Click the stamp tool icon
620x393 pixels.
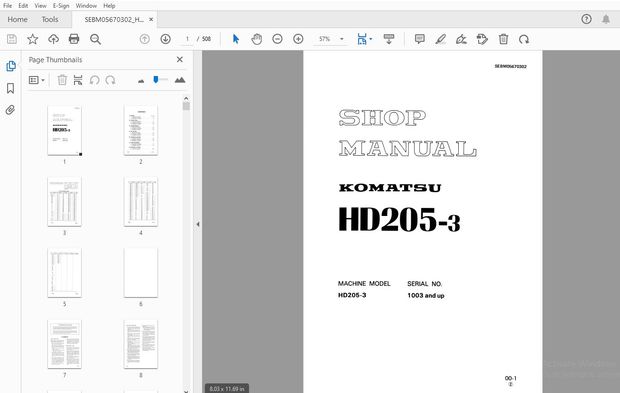482,39
